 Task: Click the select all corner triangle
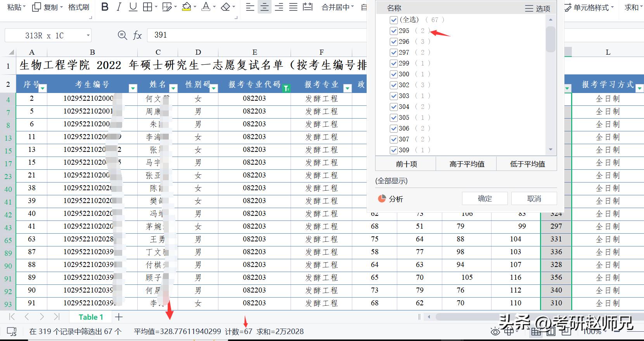pos(12,52)
